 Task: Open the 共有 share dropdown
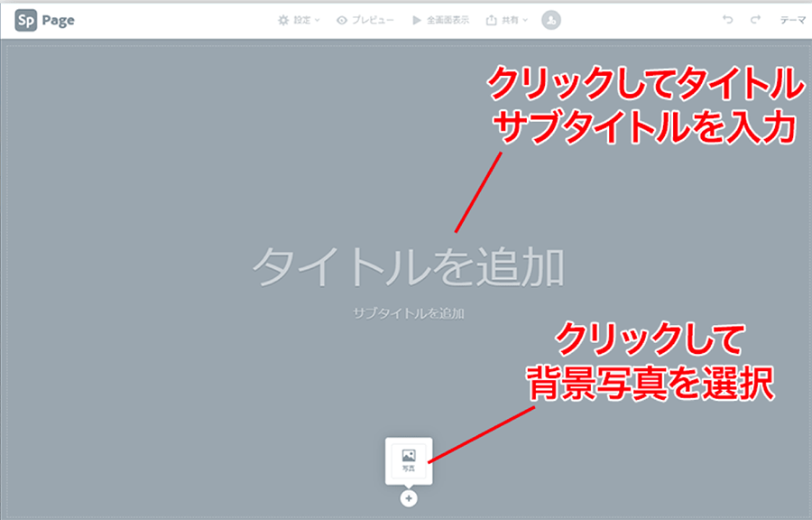point(507,20)
